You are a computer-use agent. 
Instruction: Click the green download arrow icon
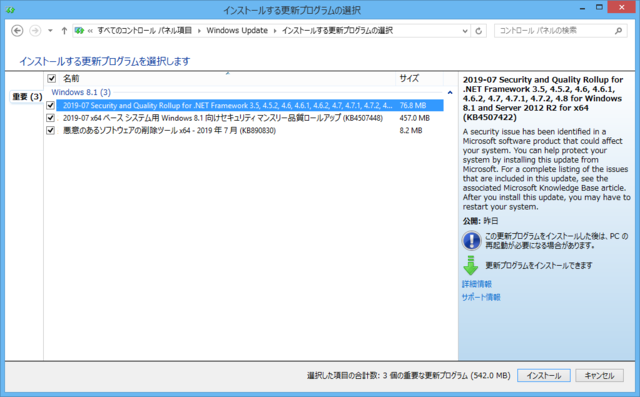[471, 265]
